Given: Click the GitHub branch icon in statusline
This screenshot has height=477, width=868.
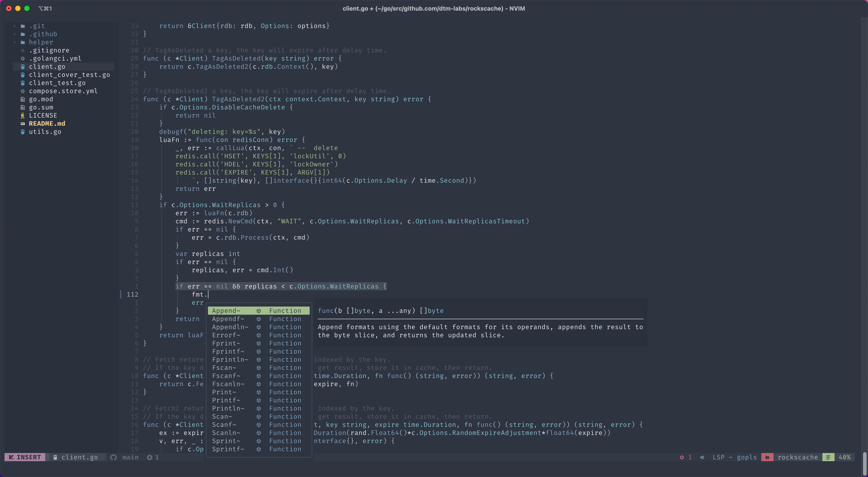Looking at the screenshot, I should click(x=113, y=458).
